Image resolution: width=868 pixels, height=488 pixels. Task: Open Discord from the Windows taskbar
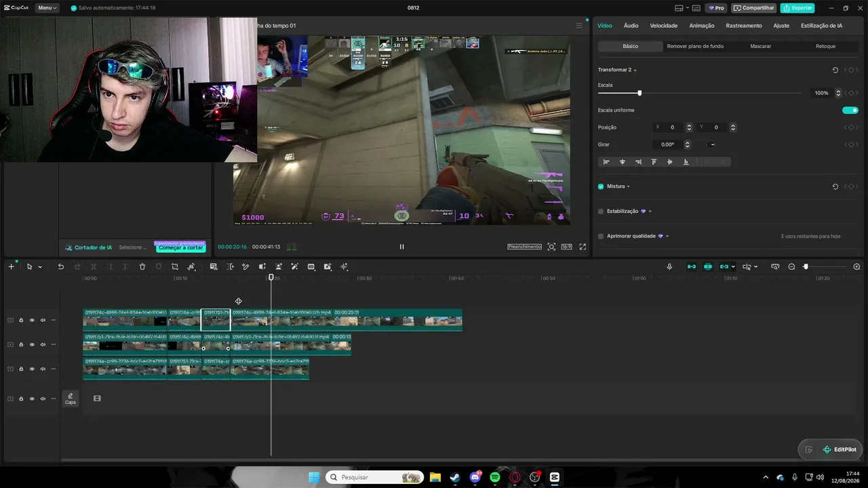(x=475, y=477)
